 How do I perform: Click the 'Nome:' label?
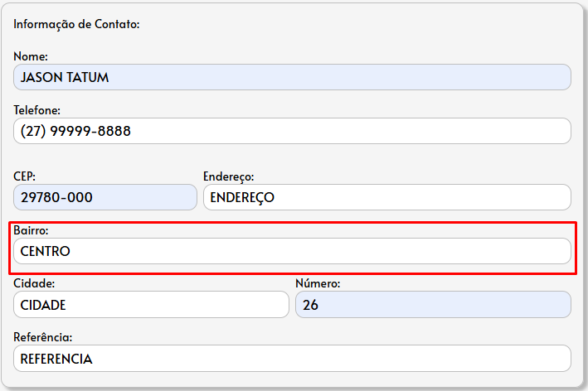pos(31,56)
